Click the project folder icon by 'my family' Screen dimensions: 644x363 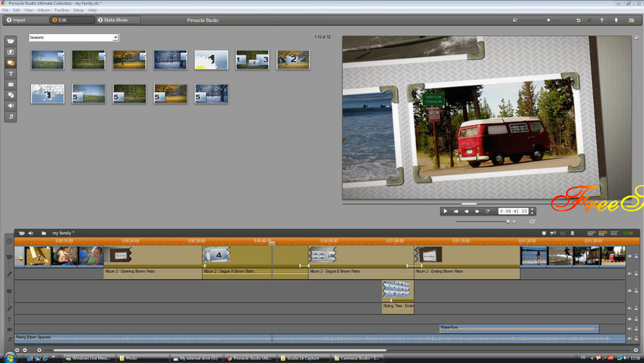[44, 233]
